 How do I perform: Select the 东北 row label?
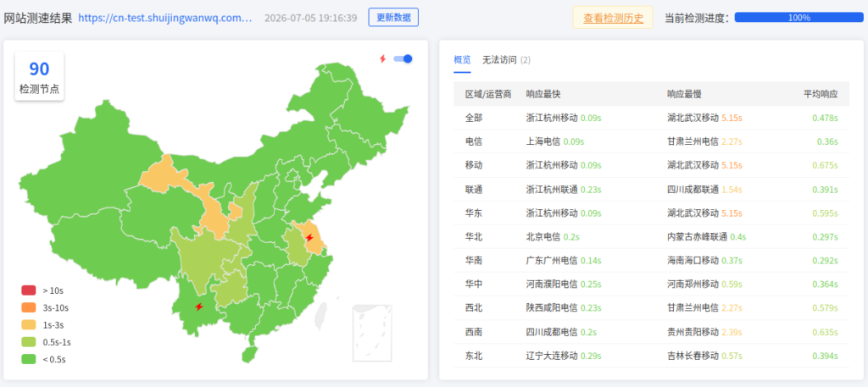pos(474,356)
